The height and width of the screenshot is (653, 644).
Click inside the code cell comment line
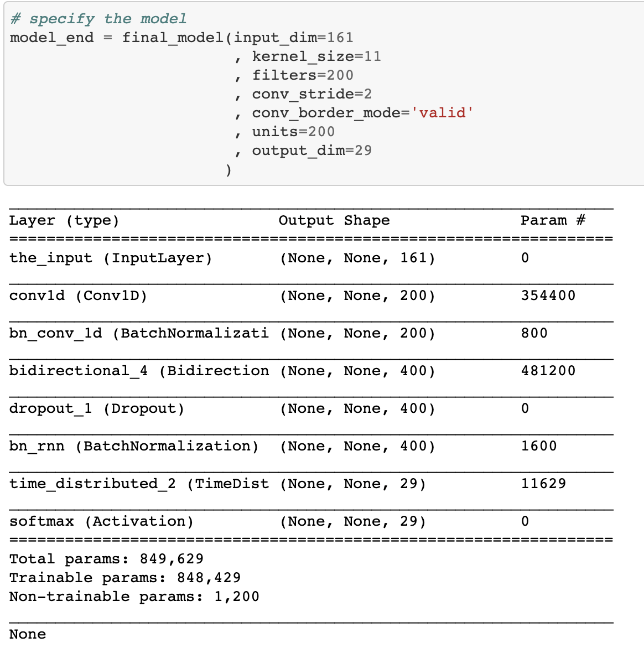[x=98, y=19]
